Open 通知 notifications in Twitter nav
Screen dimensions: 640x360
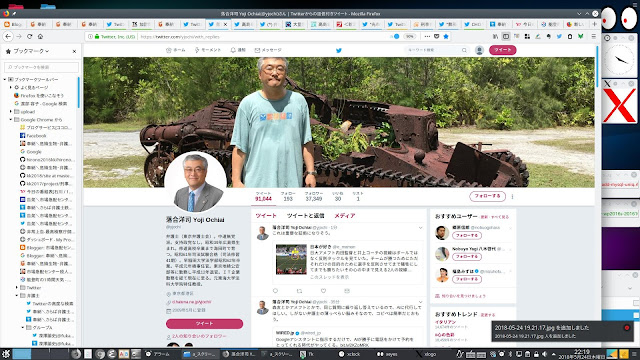coord(238,50)
